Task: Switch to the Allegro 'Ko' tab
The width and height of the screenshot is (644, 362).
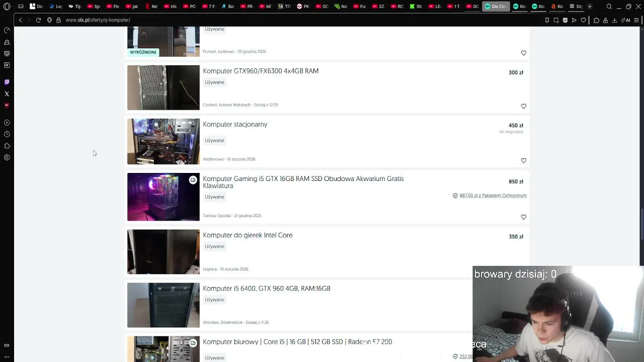Action: [x=556, y=7]
